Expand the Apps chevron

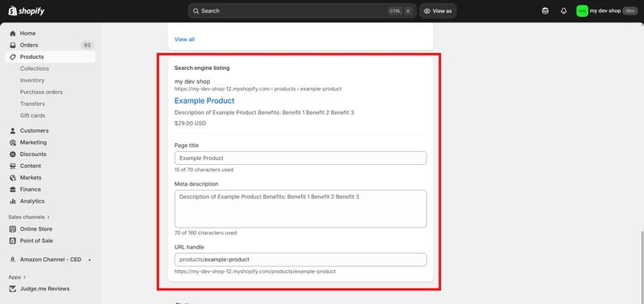pos(24,277)
